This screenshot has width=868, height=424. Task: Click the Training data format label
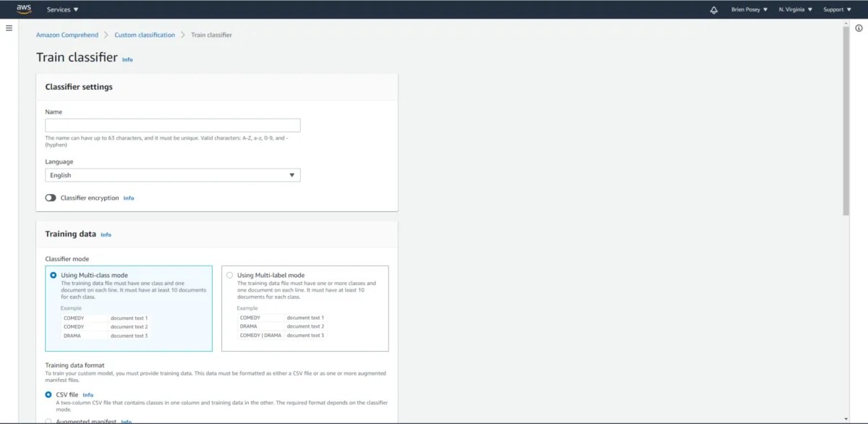point(75,365)
